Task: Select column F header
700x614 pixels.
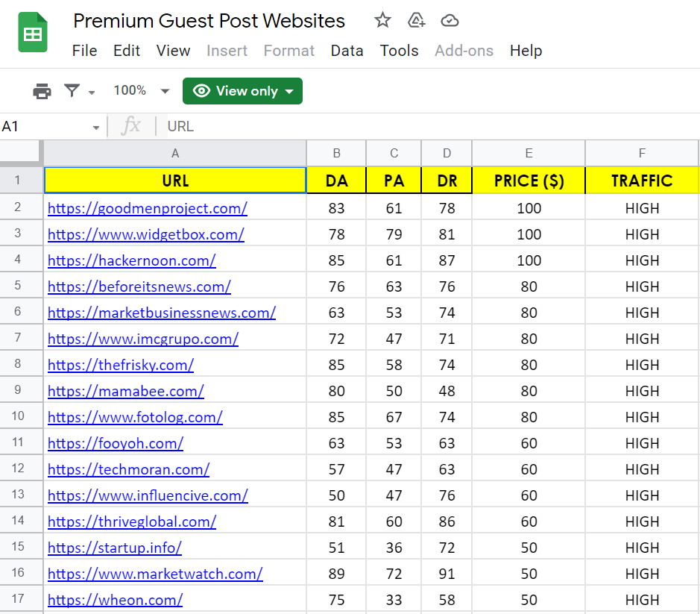Action: 642,153
